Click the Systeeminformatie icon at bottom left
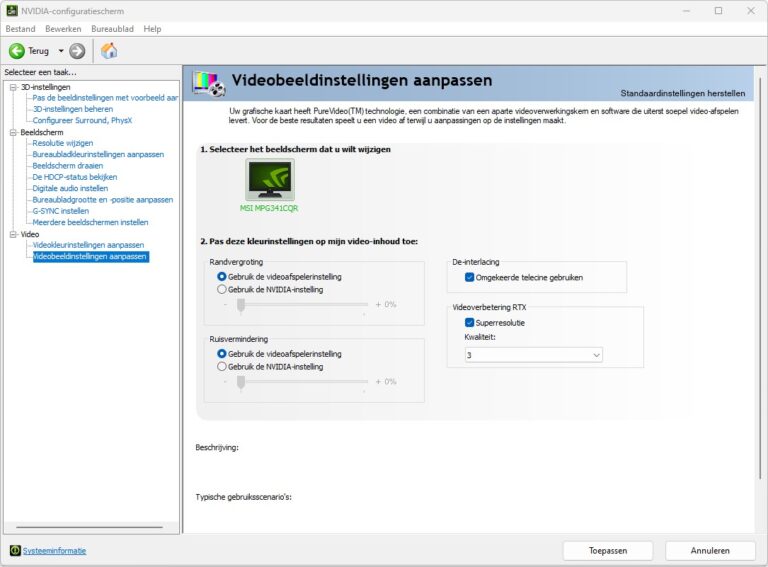Image resolution: width=768 pixels, height=567 pixels. point(14,550)
